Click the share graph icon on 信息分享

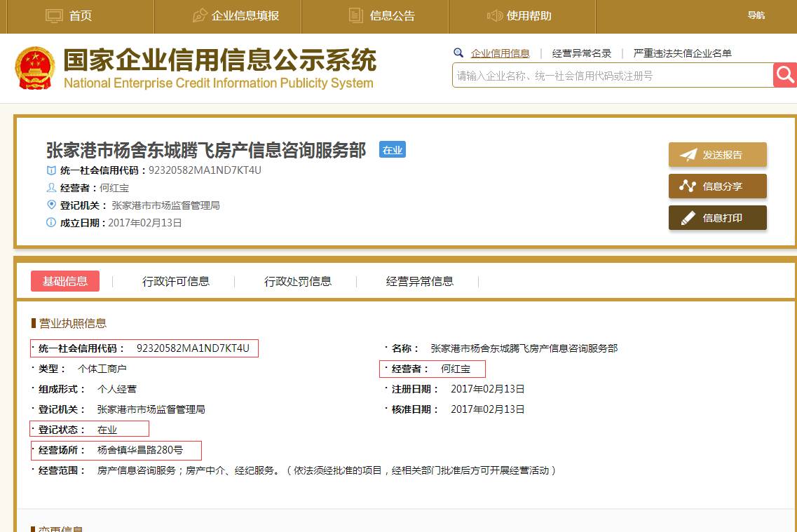coord(688,186)
